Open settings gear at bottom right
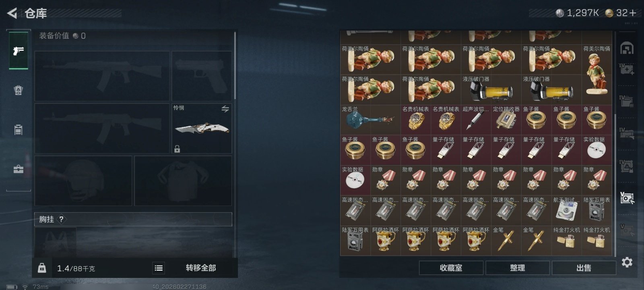Screen dimensions: 644x290 click(x=627, y=262)
